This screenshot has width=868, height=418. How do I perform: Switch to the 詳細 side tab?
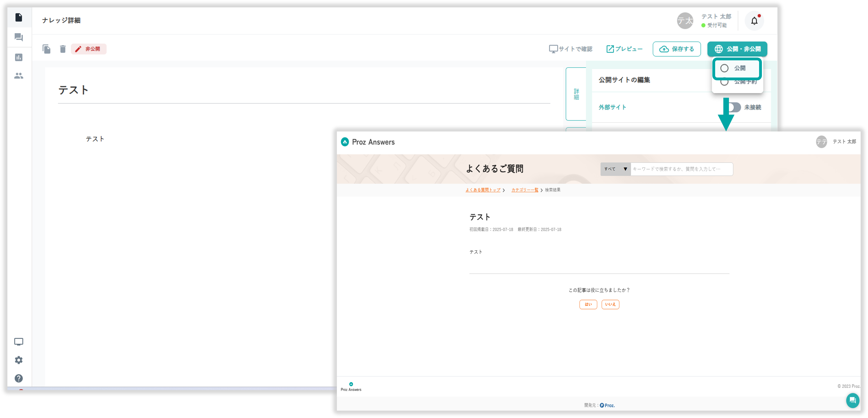click(576, 94)
